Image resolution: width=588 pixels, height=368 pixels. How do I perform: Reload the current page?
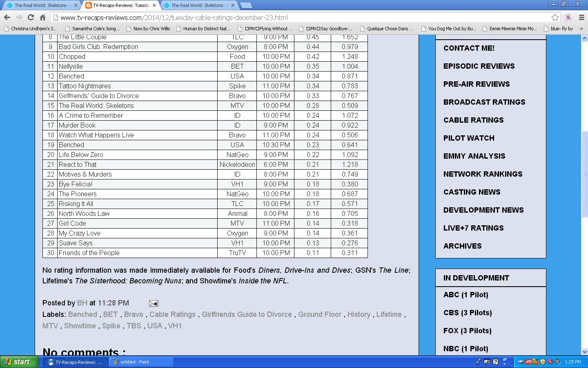click(31, 18)
